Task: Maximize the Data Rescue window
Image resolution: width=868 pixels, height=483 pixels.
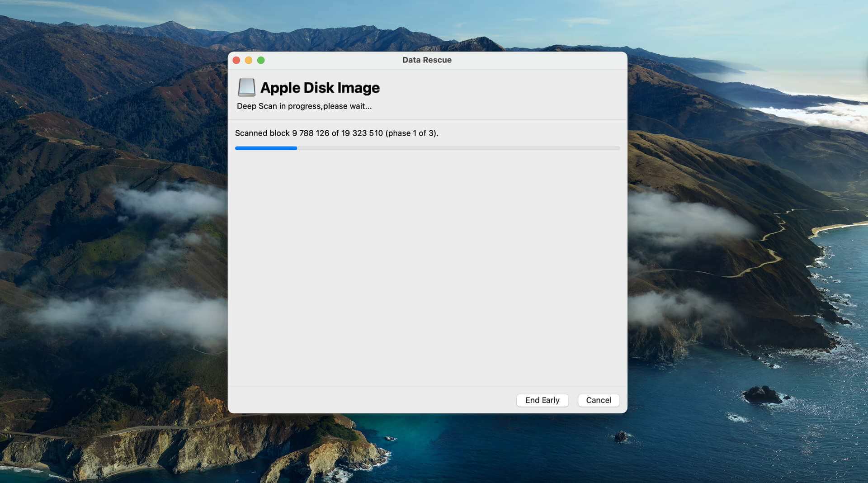Action: coord(261,60)
